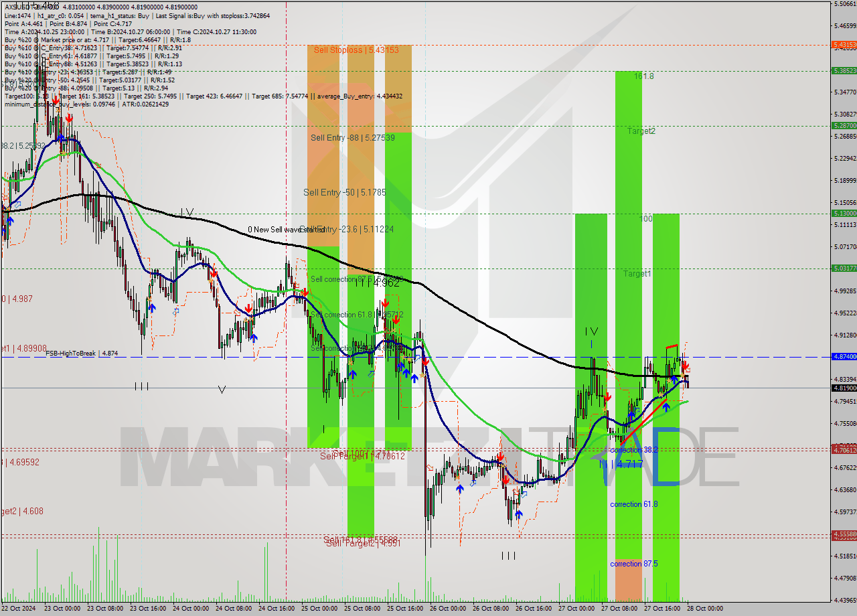The height and width of the screenshot is (616, 857).
Task: Click '28 Oct 00:00' on the time axis
Action: pos(704,609)
